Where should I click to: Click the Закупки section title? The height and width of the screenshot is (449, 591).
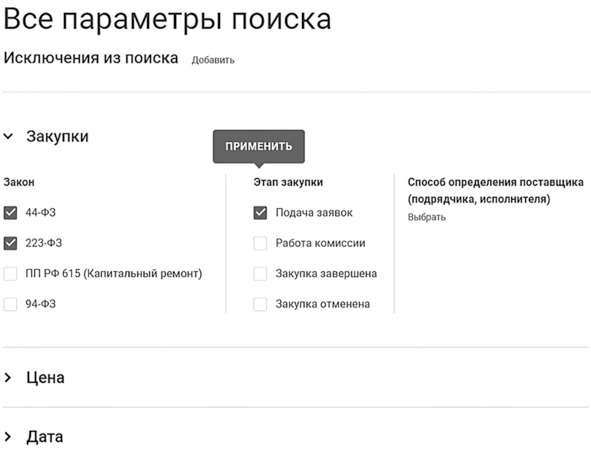pos(57,136)
